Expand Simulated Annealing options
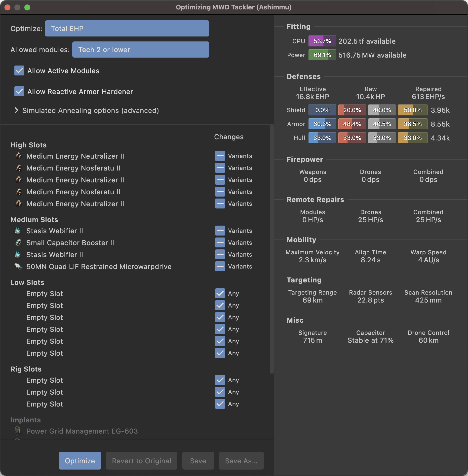Viewport: 468px width, 476px height. (x=17, y=110)
